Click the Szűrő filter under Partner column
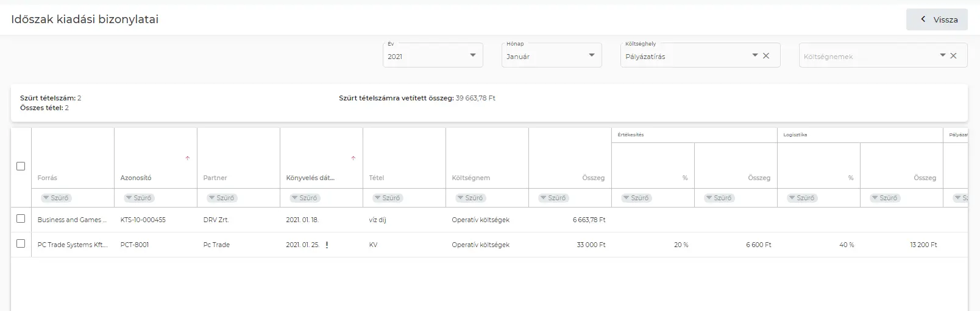Viewport: 980px width, 311px height. (221, 198)
